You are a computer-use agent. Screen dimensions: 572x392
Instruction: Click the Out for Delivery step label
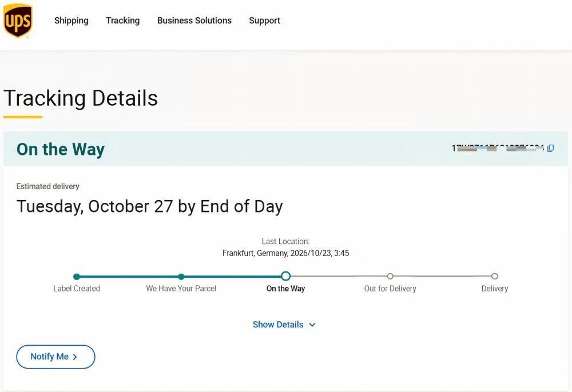(390, 289)
